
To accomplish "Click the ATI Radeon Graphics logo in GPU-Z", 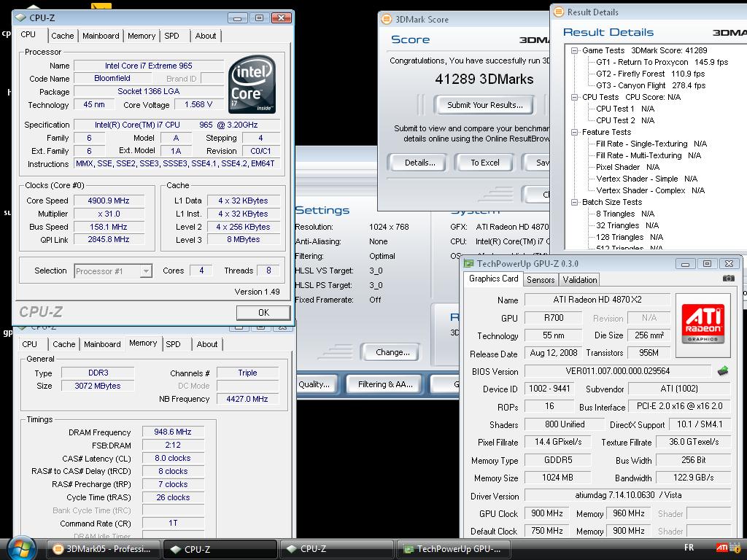I will click(x=703, y=324).
